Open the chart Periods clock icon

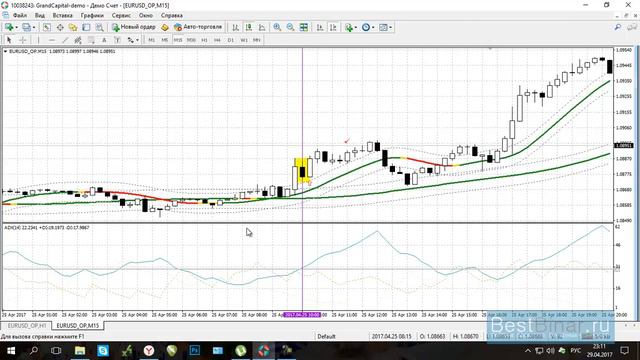[x=366, y=27]
